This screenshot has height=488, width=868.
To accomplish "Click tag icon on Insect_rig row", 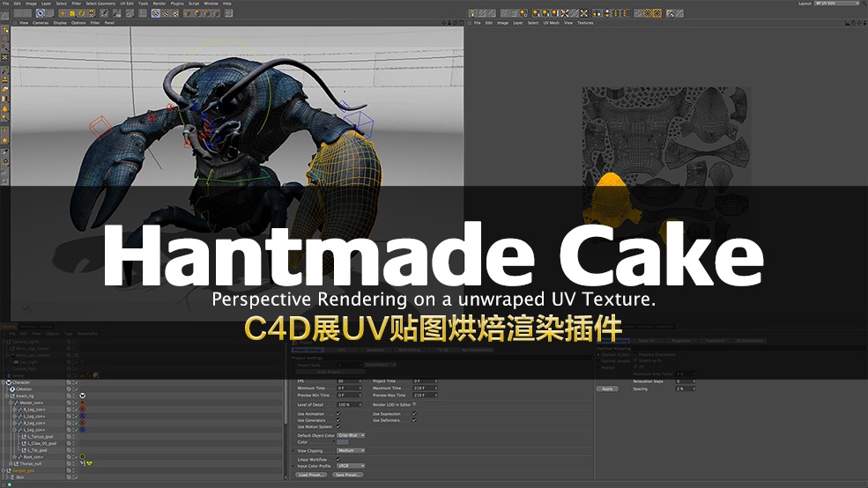I will pyautogui.click(x=83, y=396).
